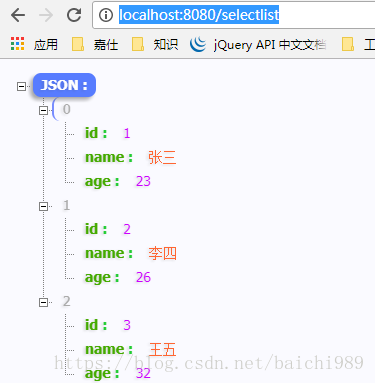The image size is (375, 383).
Task: Click the blue JSON label
Action: [x=64, y=85]
